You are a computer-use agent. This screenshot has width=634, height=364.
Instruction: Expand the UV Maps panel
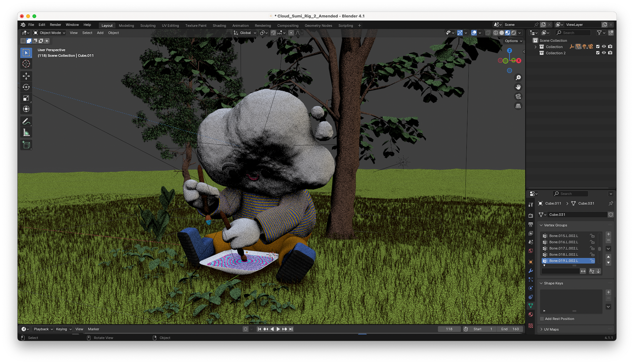click(541, 329)
